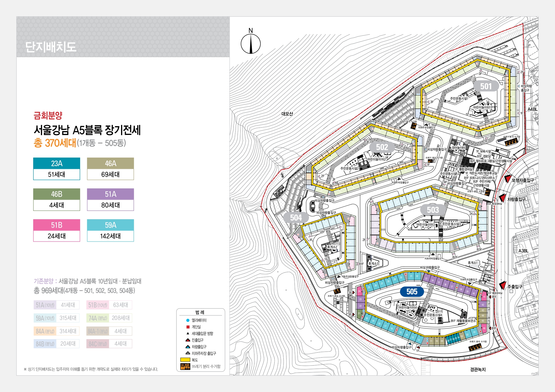Click the vehicle entrance red arrow marker
Image resolution: width=555 pixels, height=392 pixels.
502,198
